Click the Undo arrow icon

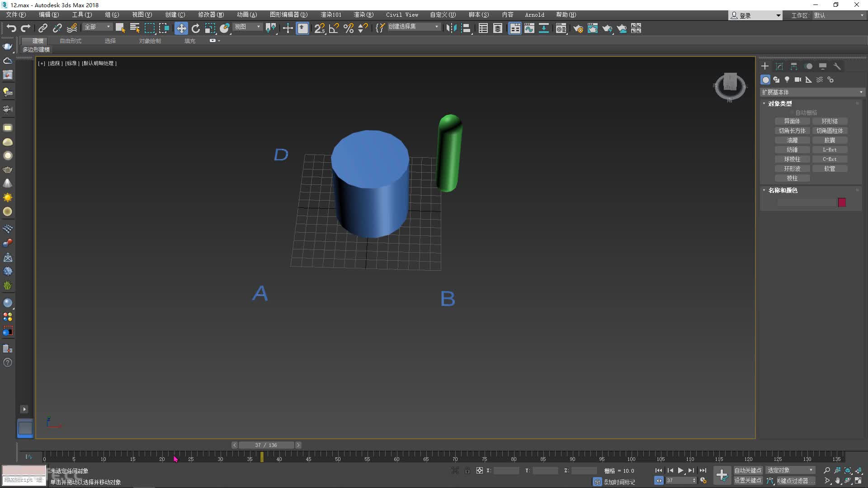(x=11, y=28)
